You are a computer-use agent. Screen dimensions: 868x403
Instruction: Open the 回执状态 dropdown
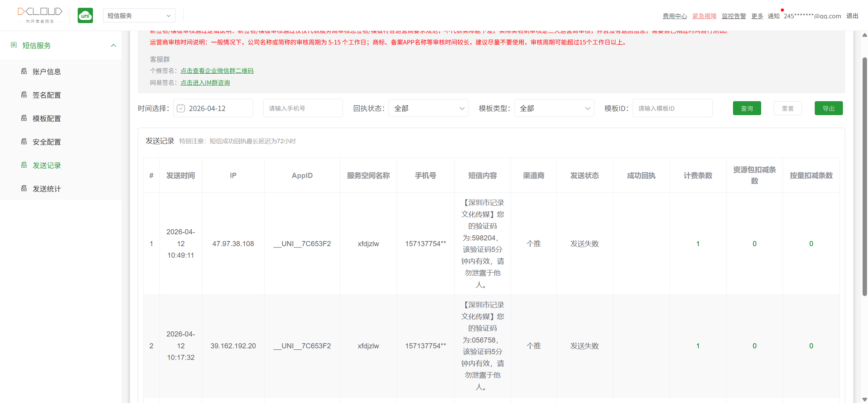428,108
